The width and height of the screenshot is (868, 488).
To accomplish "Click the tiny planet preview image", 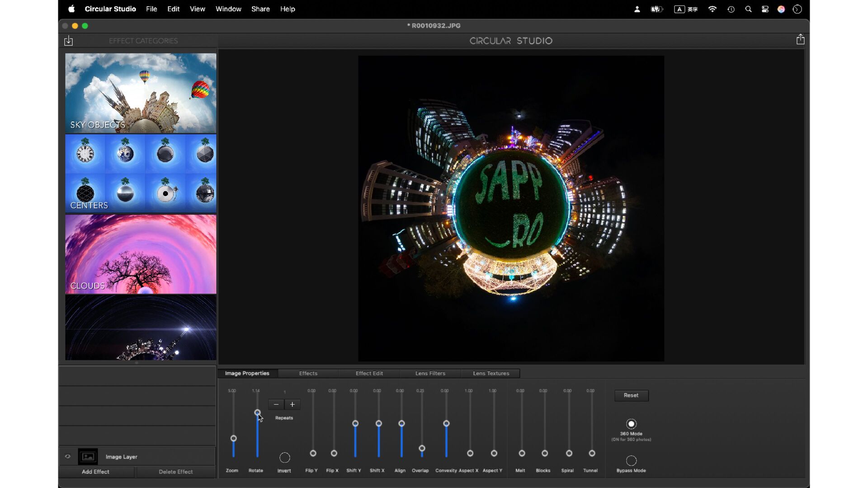I will 511,208.
